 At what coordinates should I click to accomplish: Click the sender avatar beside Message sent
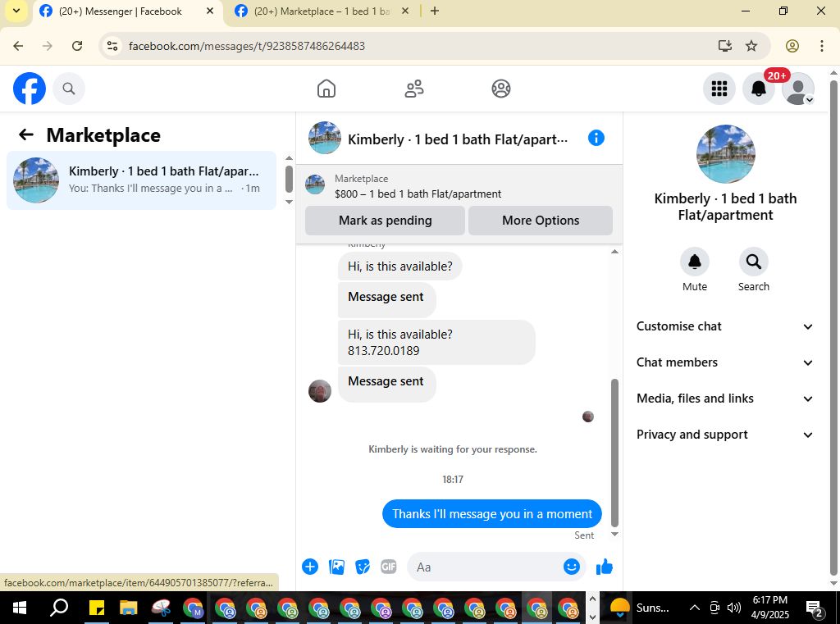[x=320, y=391]
